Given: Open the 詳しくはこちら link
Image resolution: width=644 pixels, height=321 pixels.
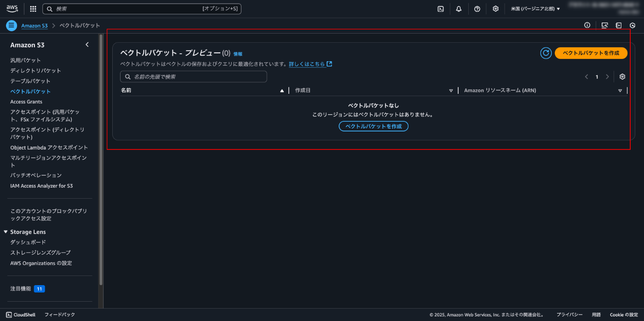Looking at the screenshot, I should pos(307,64).
